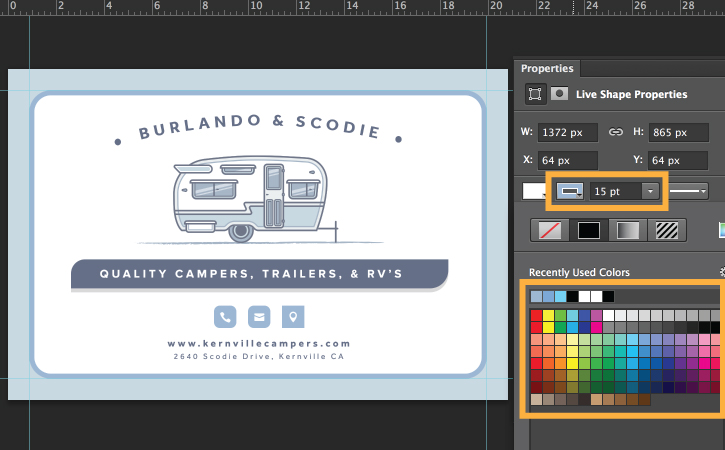Open the stroke width dropdown arrow
Image resolution: width=725 pixels, height=450 pixels.
click(x=650, y=191)
